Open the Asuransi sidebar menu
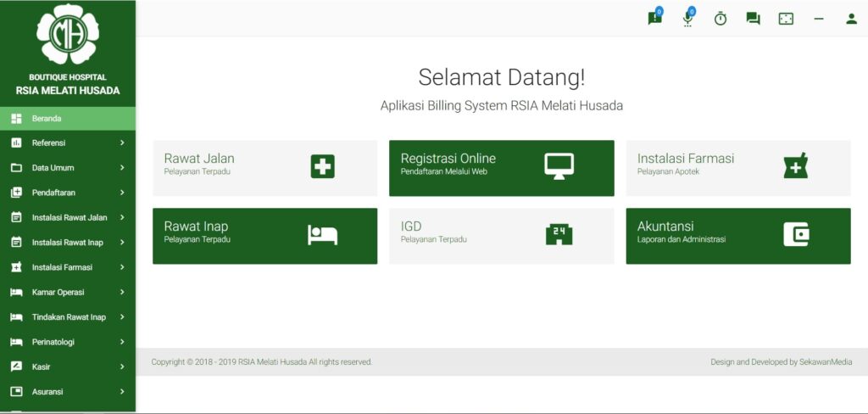 68,391
